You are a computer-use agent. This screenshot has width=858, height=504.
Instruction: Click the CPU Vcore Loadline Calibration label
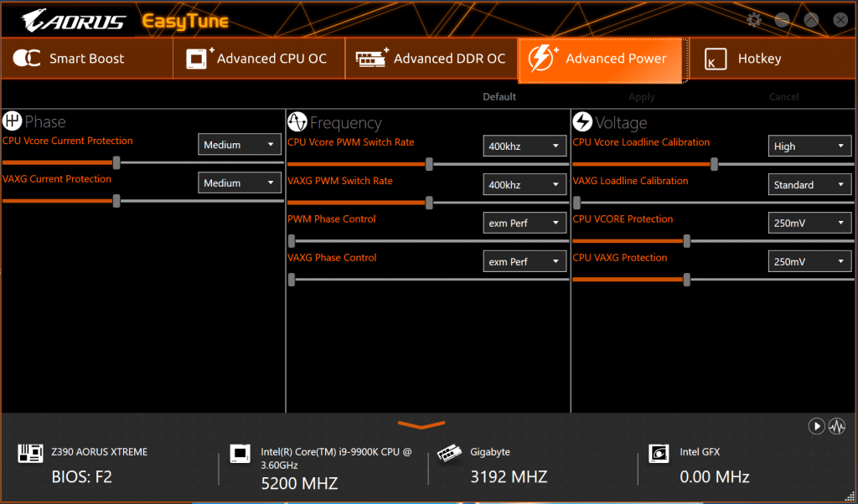(641, 142)
